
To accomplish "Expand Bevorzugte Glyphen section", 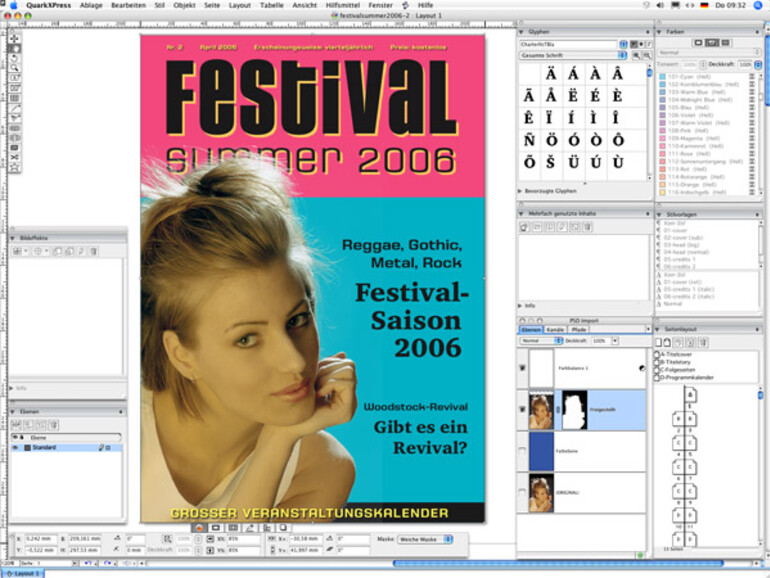I will pos(521,191).
